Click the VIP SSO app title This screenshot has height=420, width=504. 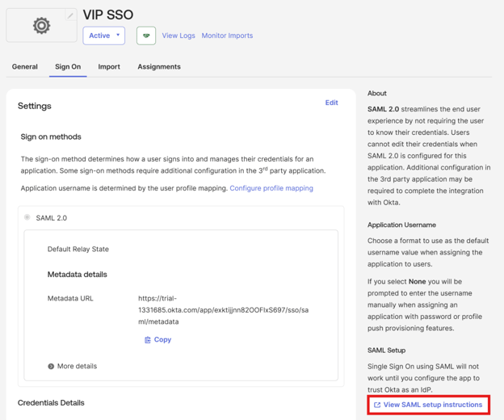coord(108,15)
